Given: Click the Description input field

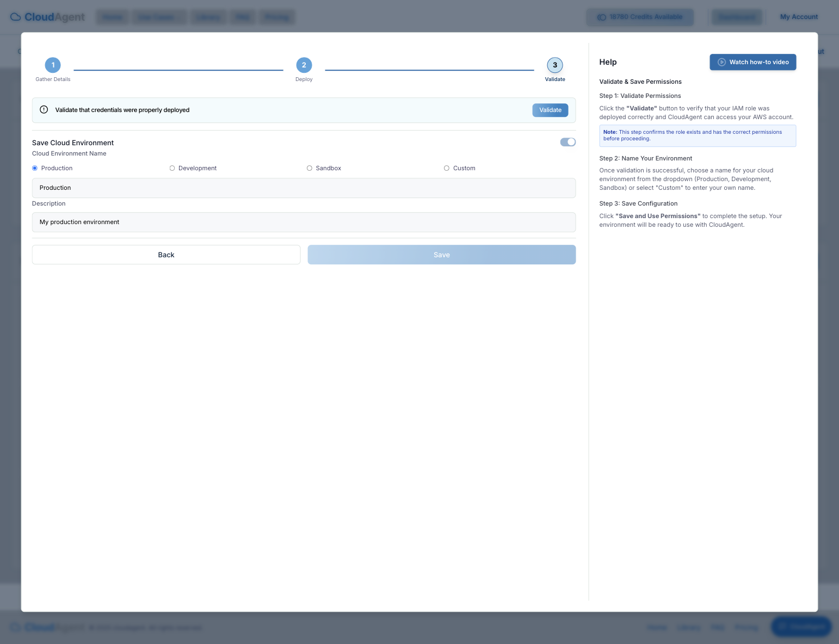Looking at the screenshot, I should click(304, 222).
